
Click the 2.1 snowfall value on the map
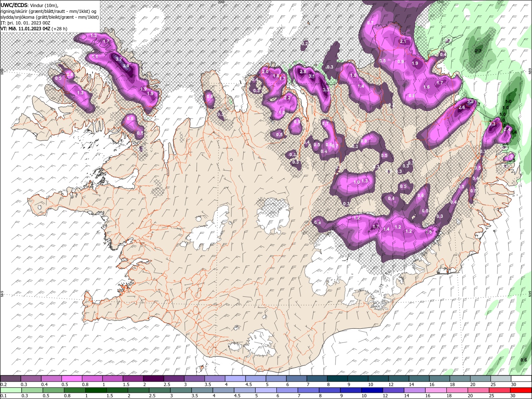(403, 42)
